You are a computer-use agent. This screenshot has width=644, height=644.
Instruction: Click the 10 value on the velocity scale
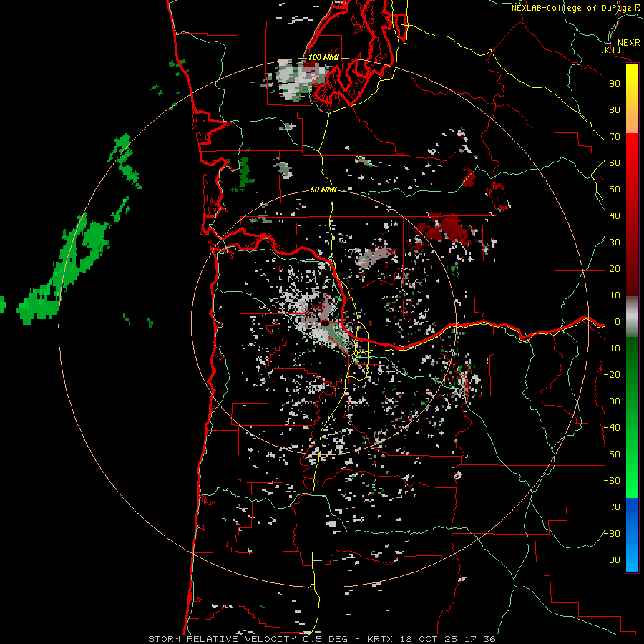615,296
